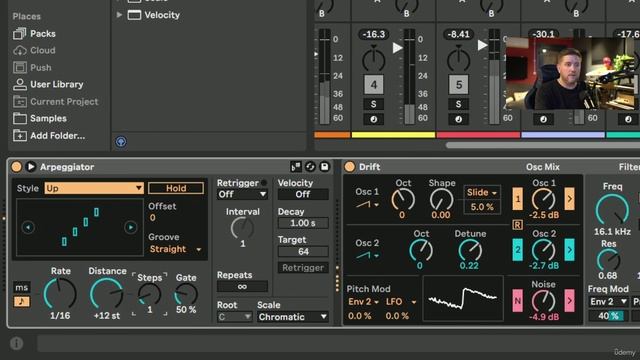
Task: Open the Scale Chromatic dropdown
Action: 293,317
